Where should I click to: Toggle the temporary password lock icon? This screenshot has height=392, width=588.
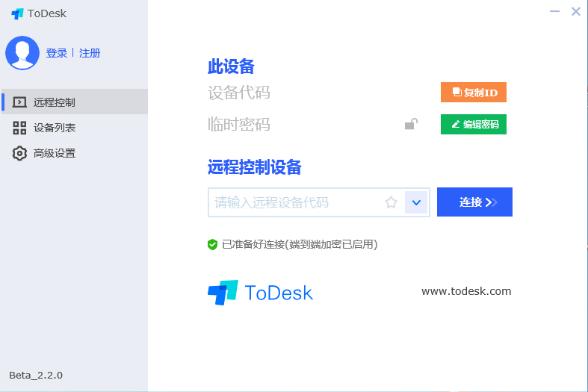[x=411, y=124]
